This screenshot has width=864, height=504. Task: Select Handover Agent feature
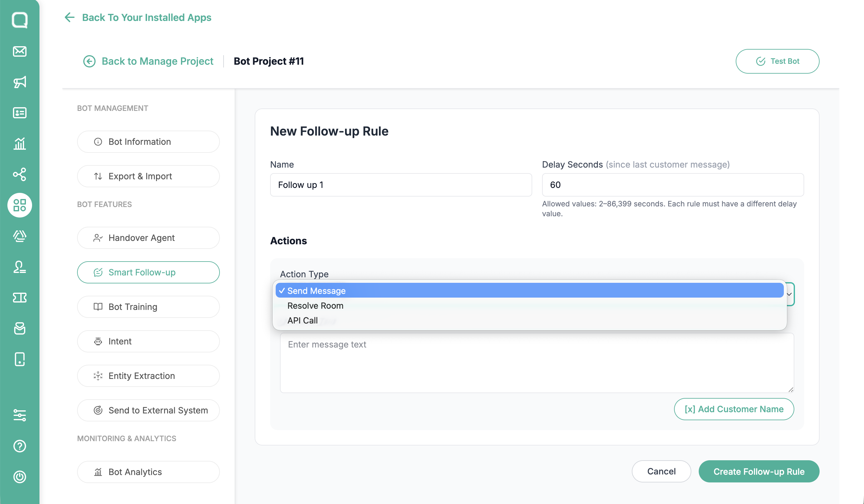148,238
